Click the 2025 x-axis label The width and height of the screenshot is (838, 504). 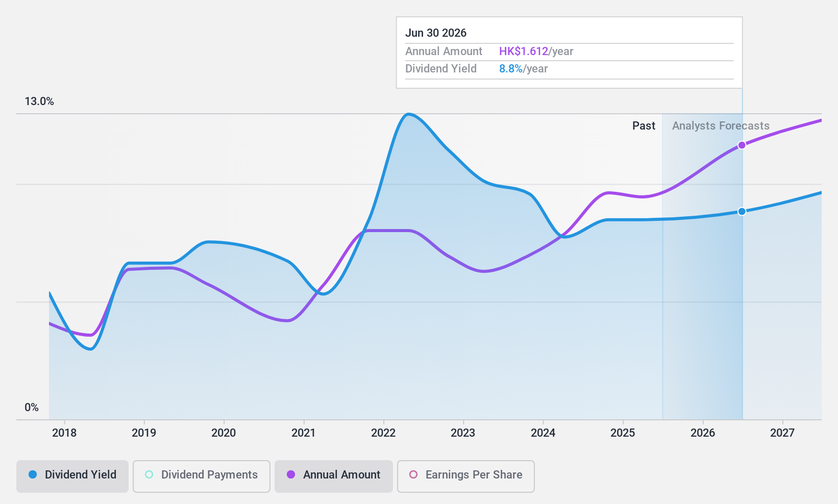tap(623, 433)
